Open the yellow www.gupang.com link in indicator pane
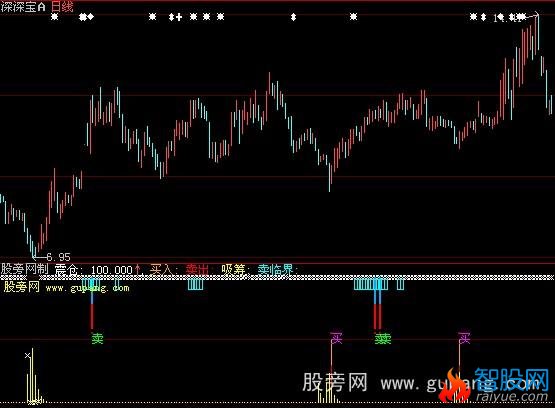This screenshot has width=555, height=408. tap(87, 288)
